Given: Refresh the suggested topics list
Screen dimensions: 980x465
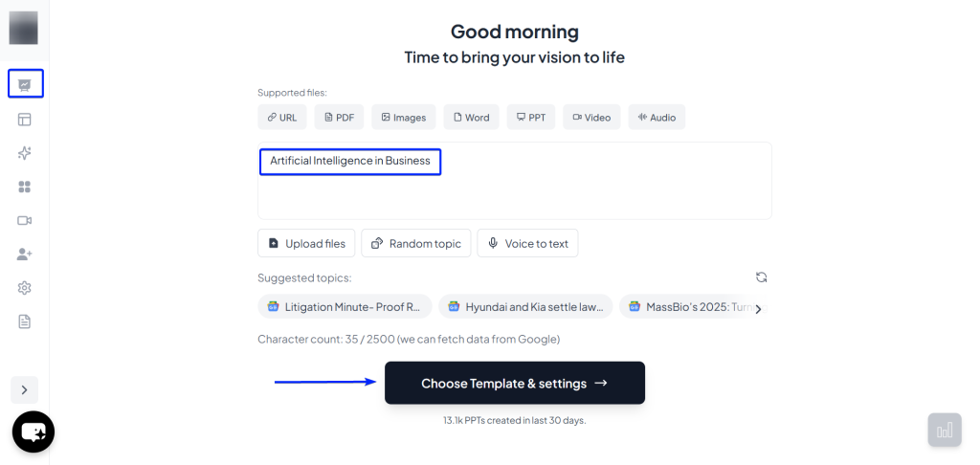Looking at the screenshot, I should click(x=761, y=277).
